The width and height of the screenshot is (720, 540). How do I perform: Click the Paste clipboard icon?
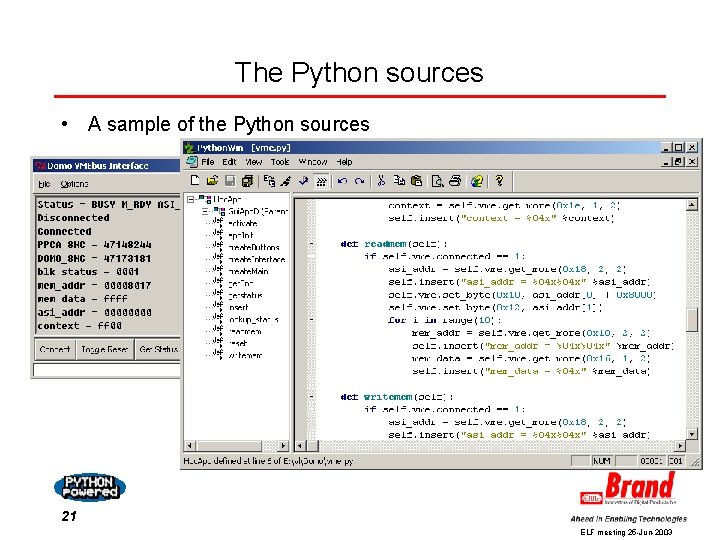coord(416,181)
